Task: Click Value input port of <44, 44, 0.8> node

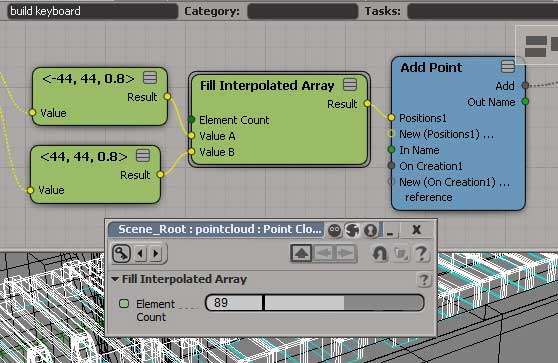Action: [x=30, y=190]
